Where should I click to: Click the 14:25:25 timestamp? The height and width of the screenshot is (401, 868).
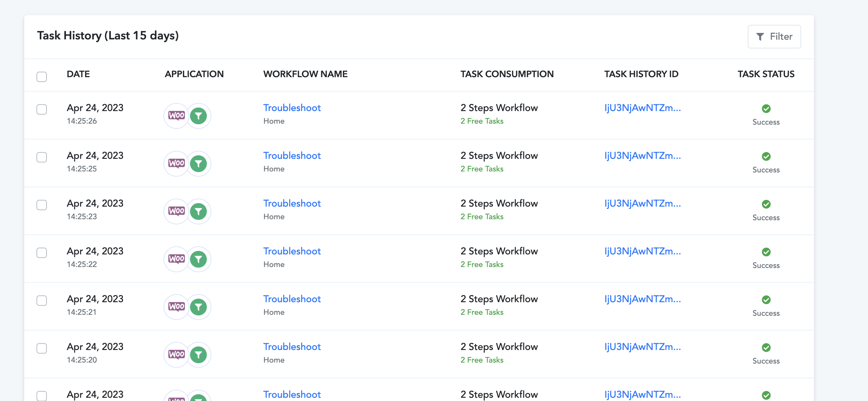[82, 169]
